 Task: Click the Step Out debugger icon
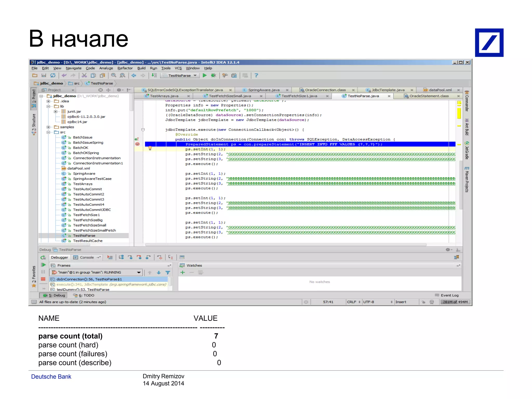(x=148, y=257)
